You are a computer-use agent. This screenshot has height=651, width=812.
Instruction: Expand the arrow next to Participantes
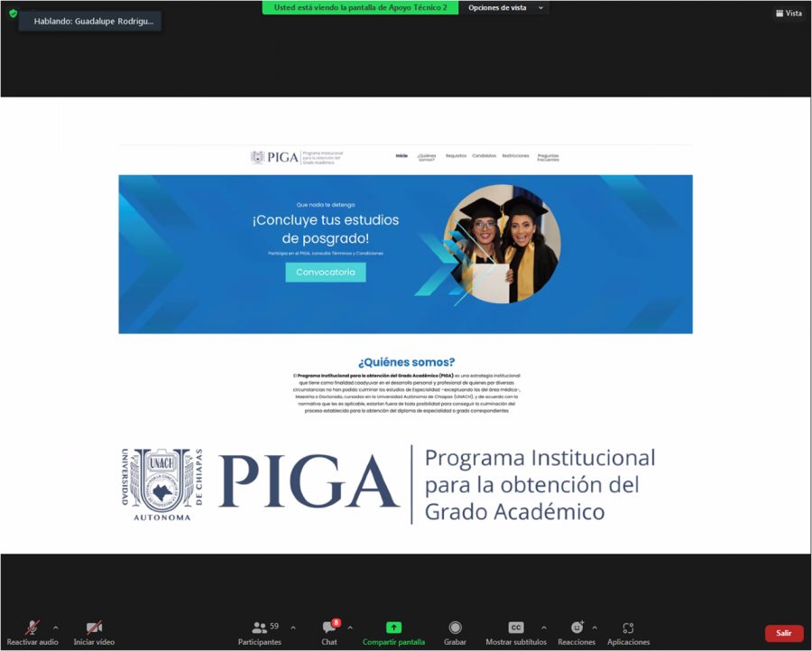(293, 628)
